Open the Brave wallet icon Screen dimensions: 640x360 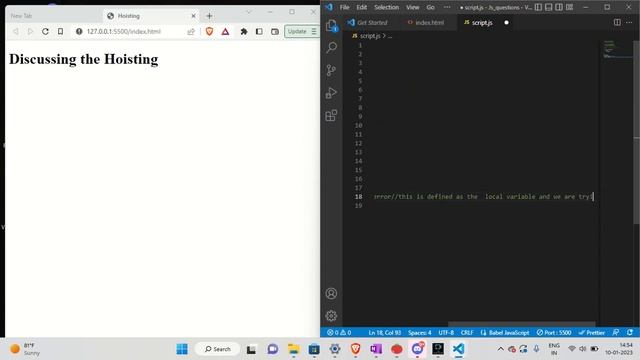(x=275, y=31)
